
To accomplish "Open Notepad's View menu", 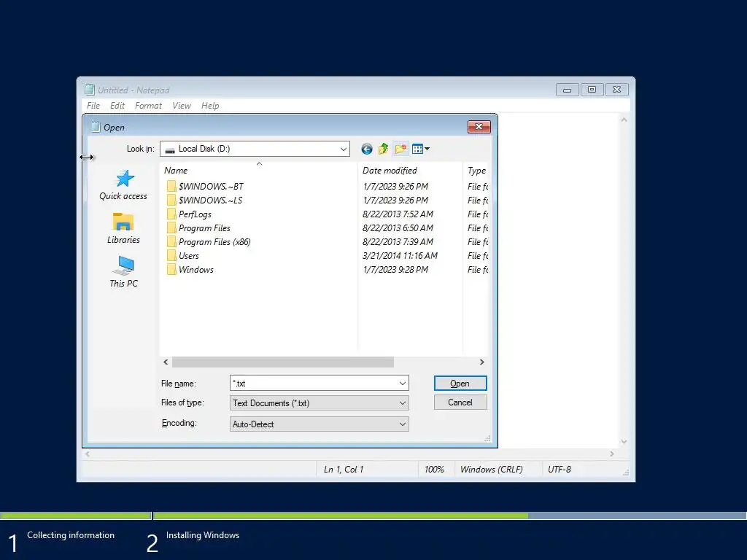I will [182, 106].
